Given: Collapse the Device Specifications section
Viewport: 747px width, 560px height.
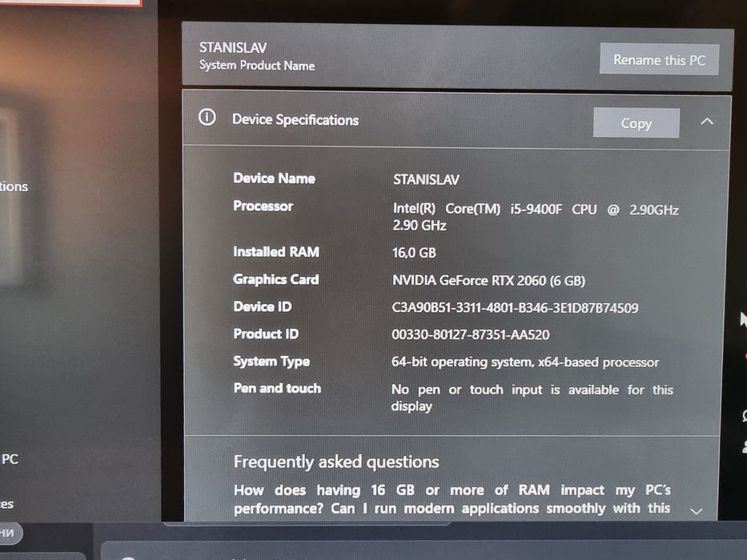Looking at the screenshot, I should tap(707, 122).
